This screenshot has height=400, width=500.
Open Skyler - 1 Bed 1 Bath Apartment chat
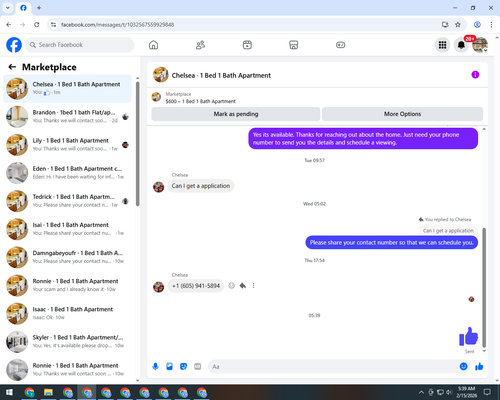click(67, 342)
